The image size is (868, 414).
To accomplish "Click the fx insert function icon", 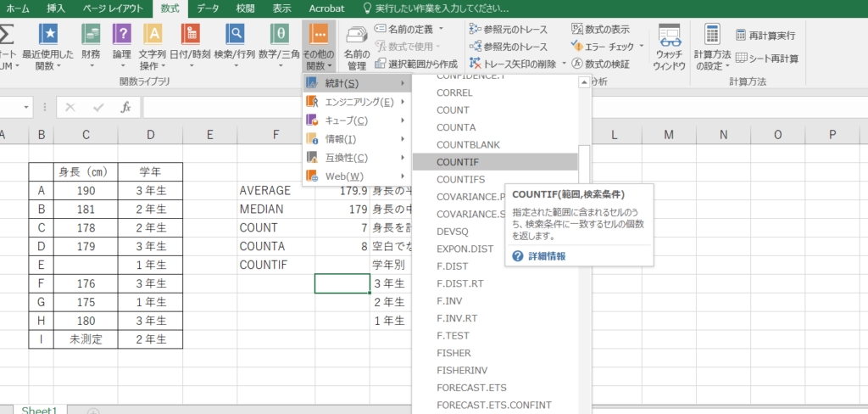I will point(126,108).
